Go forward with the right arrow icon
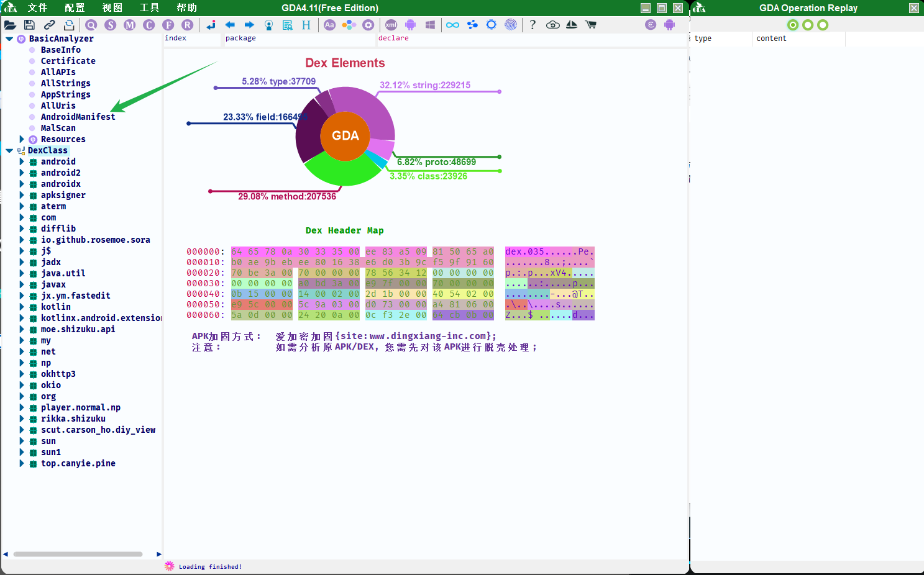Screen dimensions: 924x575 [249, 25]
